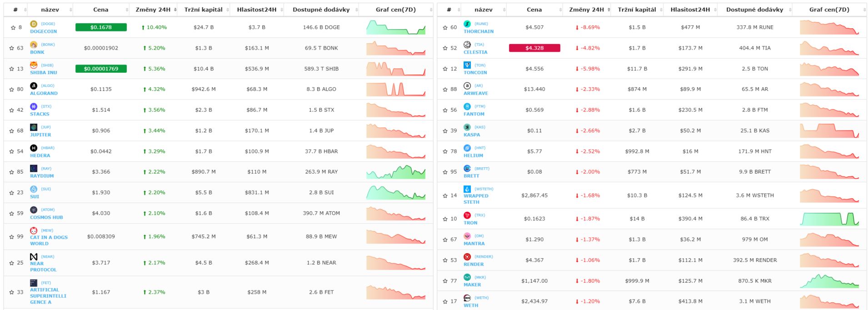Click Tržní kapitál sort arrow in Dogecoin table

pyautogui.click(x=228, y=10)
